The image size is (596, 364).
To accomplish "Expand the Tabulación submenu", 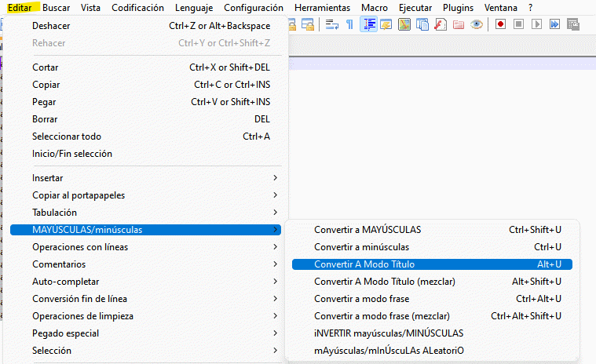I will (145, 212).
